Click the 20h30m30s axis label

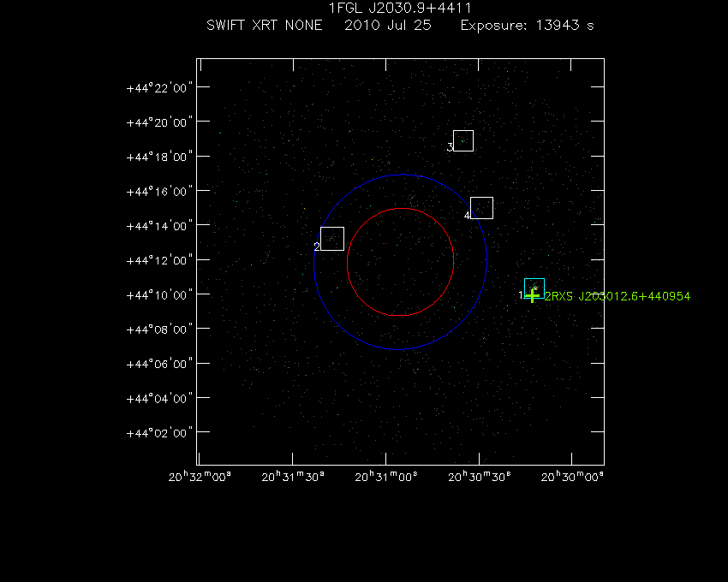(x=480, y=477)
